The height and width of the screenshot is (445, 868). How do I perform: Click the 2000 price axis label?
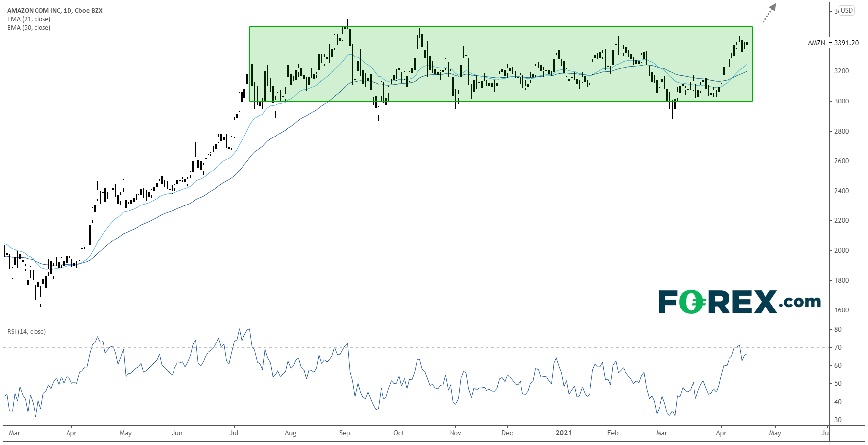pos(841,250)
